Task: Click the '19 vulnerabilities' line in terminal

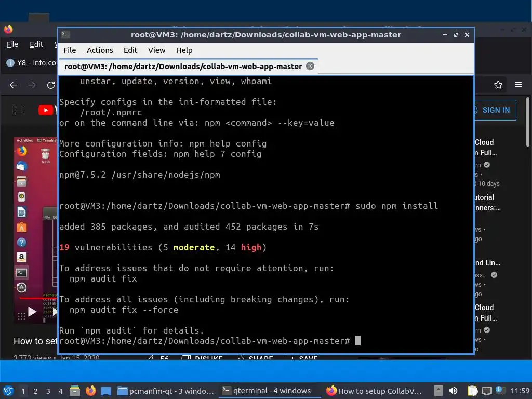Action: pos(163,247)
